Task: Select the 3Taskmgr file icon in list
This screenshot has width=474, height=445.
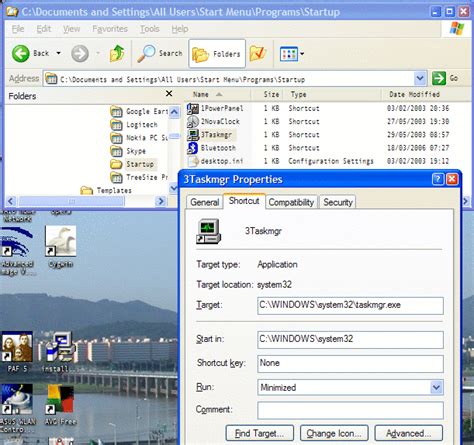Action: tap(193, 135)
